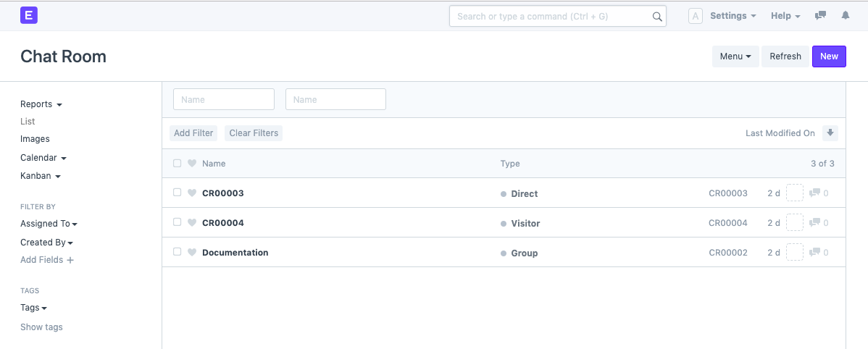Open the Menu dropdown button
Viewport: 868px width, 349px height.
coord(735,56)
